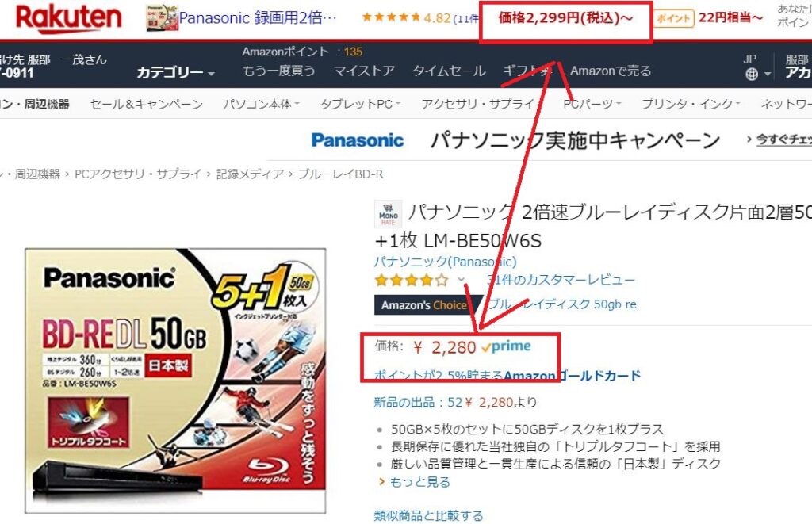Viewport: 812px width, 524px height.
Task: Open the Rakuten Panasonic product thumbnail
Action: pos(162,19)
